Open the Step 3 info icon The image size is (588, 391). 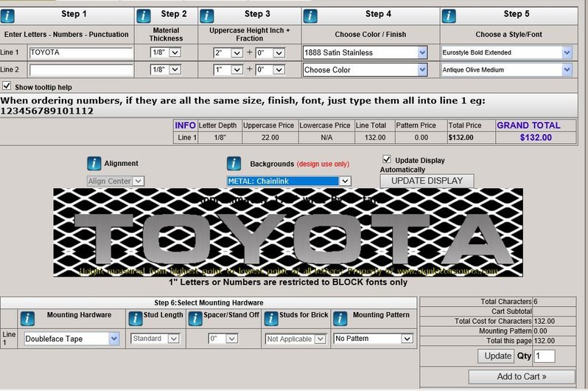click(206, 15)
